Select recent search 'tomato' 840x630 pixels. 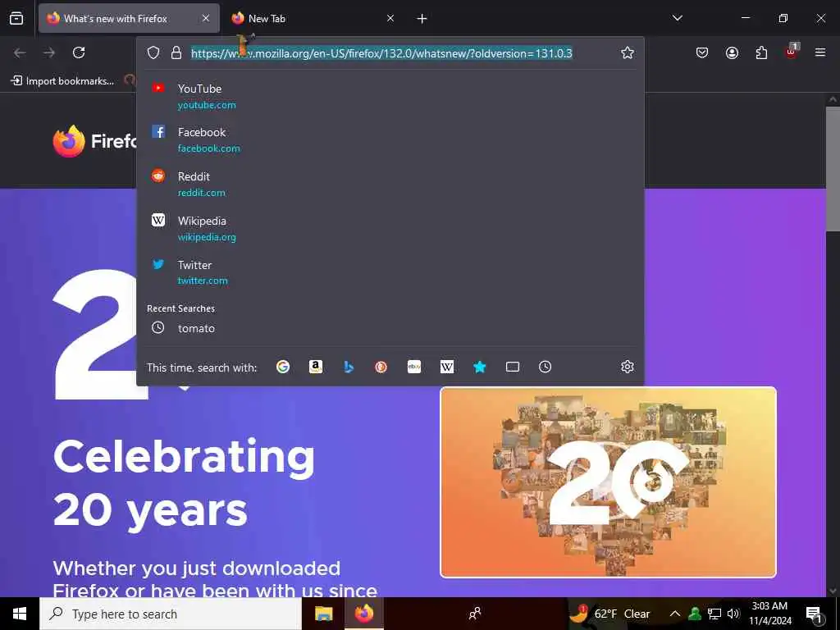pos(390,328)
